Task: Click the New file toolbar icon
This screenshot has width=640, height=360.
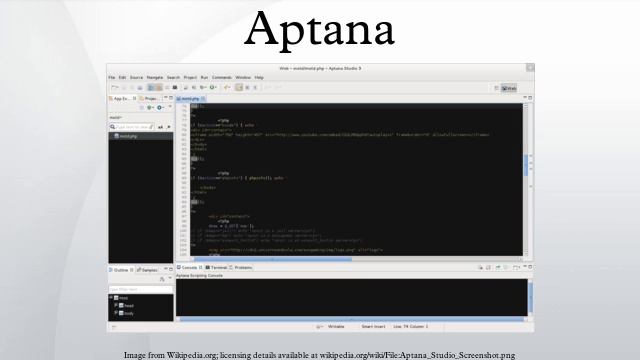Action: [115, 87]
